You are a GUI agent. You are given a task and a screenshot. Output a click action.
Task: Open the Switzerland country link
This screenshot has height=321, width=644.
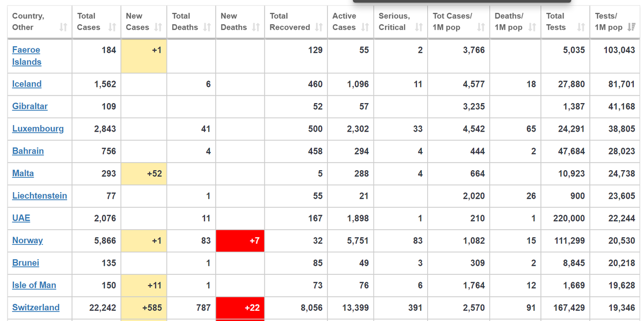[x=36, y=308]
